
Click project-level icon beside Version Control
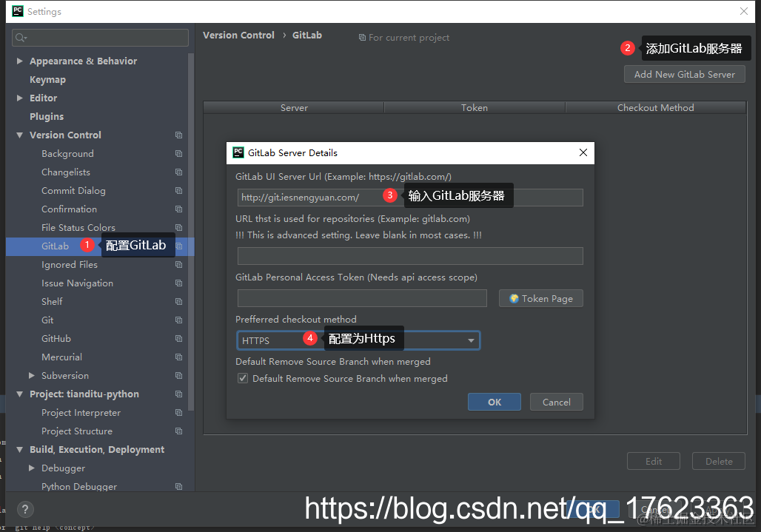coord(178,135)
